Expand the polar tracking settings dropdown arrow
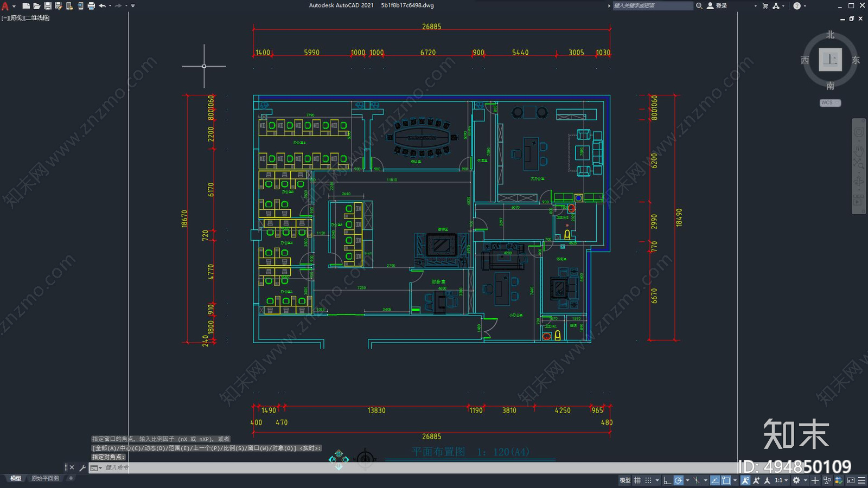Screen dimensions: 868x488 tap(687, 480)
